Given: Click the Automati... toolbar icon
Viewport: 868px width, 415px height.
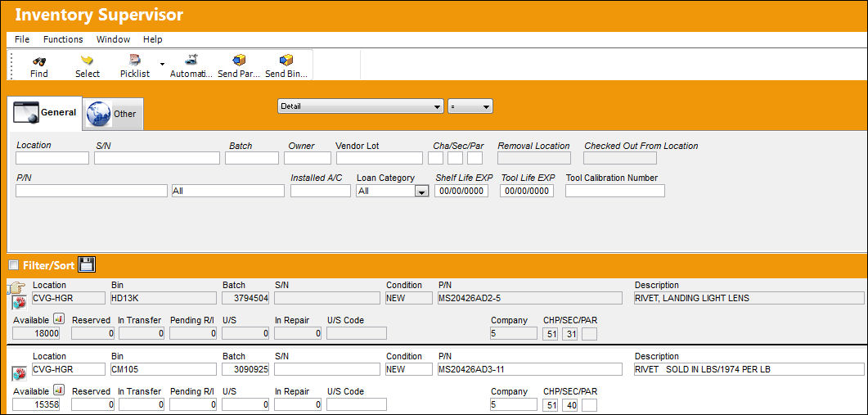Looking at the screenshot, I should coord(191,60).
